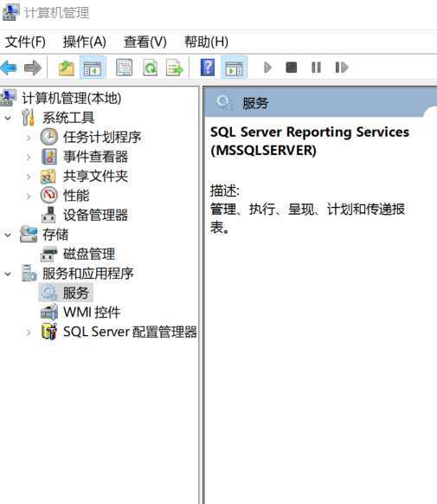437x504 pixels.
Task: Restart the service with restart button
Action: pos(341,68)
